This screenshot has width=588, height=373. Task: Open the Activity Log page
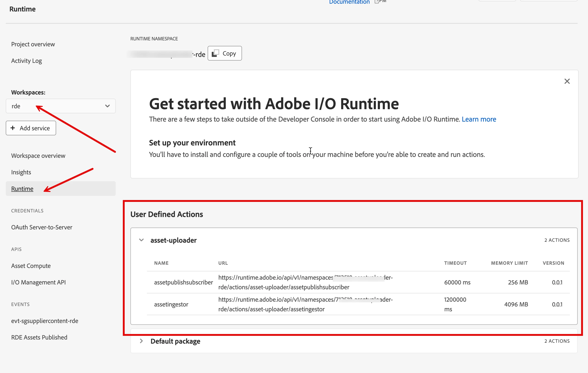point(26,61)
